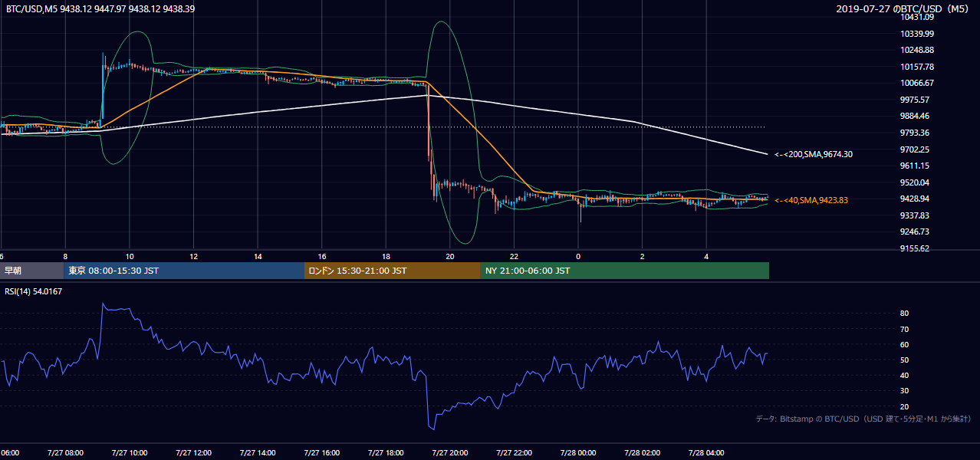Viewport: 980px width, 460px height.
Task: Select the 早朝 session bar
Action: click(31, 271)
